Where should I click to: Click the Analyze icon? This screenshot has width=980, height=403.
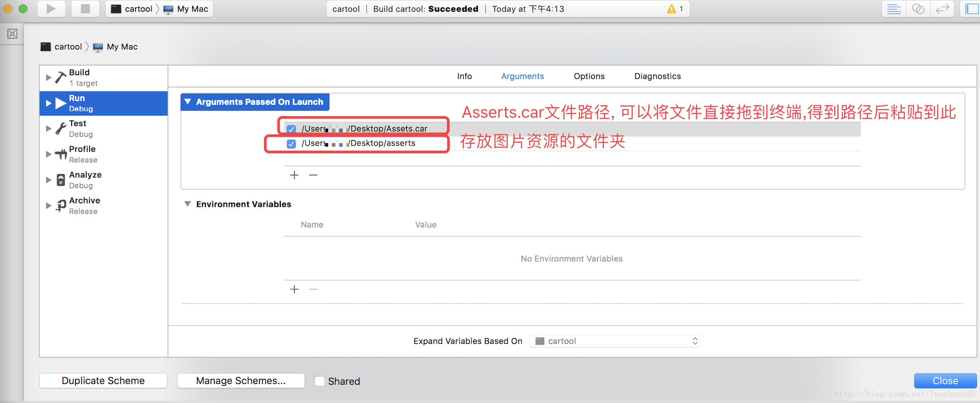click(61, 180)
